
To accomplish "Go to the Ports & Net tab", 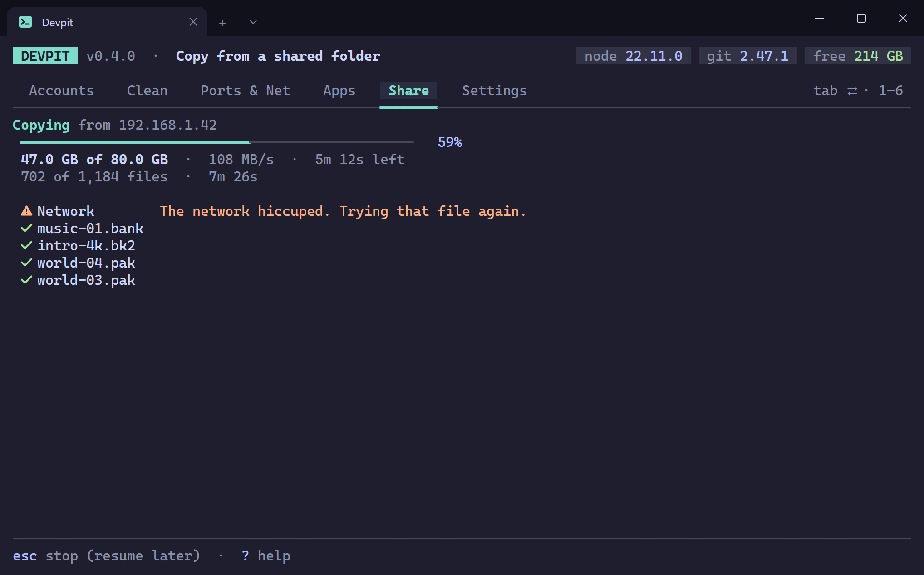I will click(246, 90).
